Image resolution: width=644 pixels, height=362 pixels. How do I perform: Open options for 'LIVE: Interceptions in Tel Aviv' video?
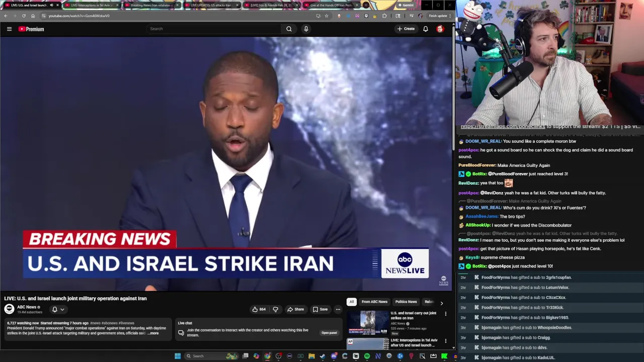click(445, 341)
